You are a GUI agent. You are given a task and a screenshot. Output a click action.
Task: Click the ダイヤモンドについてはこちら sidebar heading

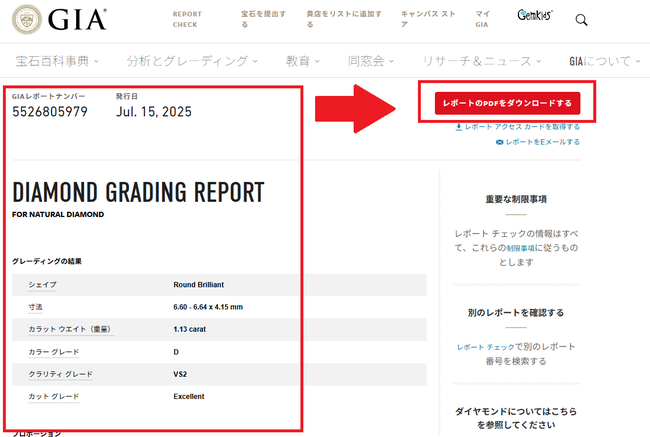(516, 418)
